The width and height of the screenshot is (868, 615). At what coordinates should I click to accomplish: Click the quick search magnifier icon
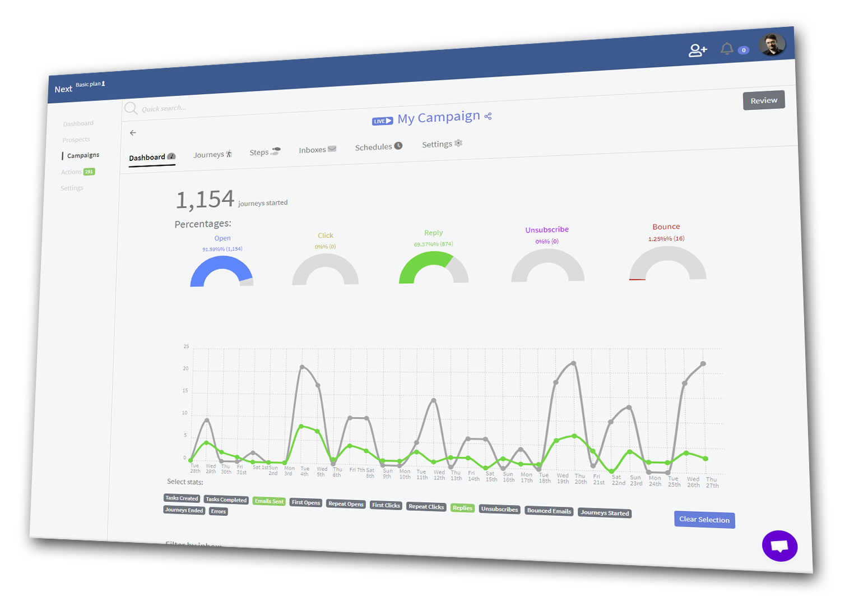click(x=131, y=108)
